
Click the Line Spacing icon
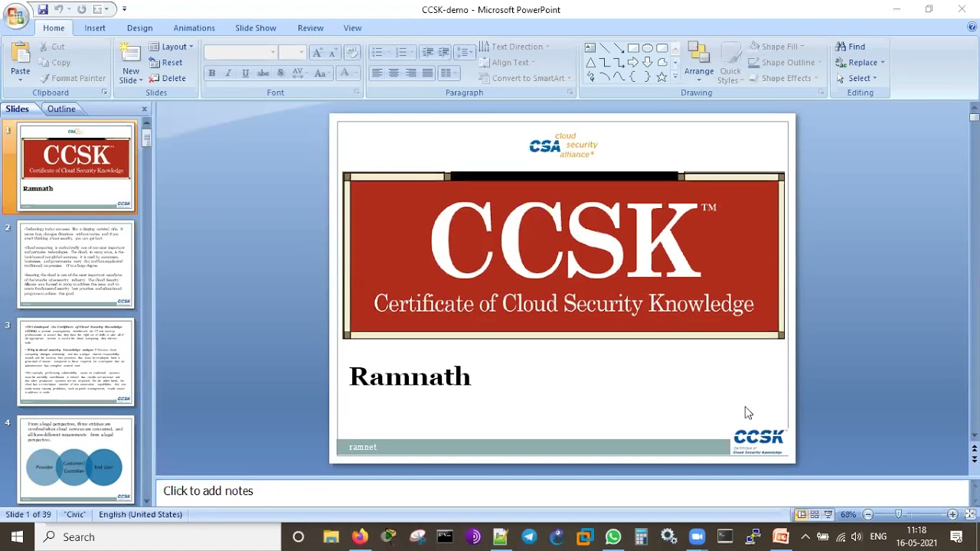[464, 52]
